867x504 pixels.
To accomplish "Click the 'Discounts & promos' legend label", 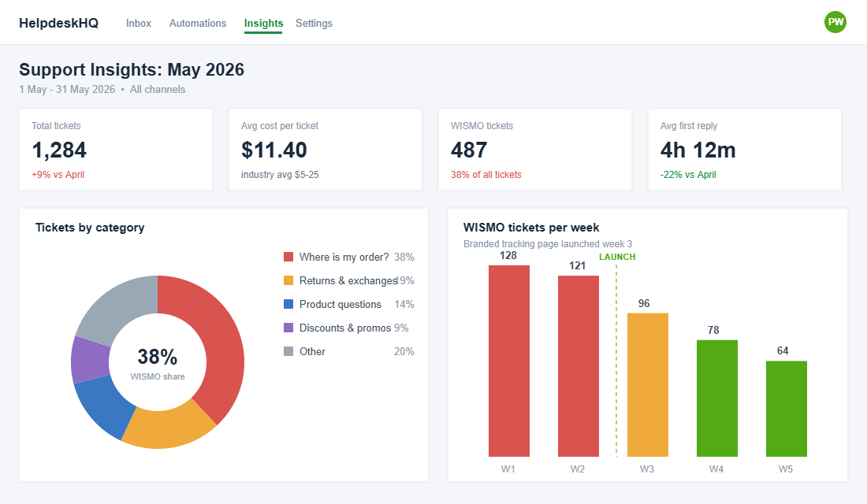I will click(x=345, y=328).
